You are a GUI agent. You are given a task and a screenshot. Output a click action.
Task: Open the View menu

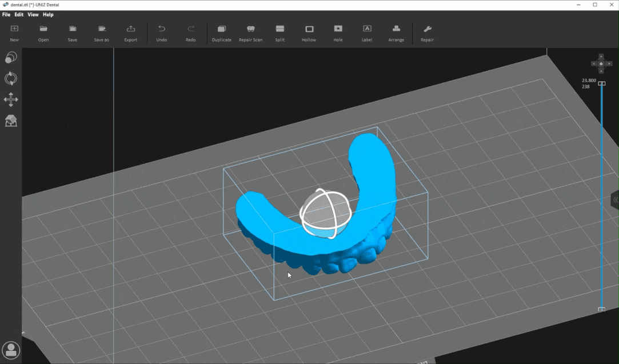(33, 14)
